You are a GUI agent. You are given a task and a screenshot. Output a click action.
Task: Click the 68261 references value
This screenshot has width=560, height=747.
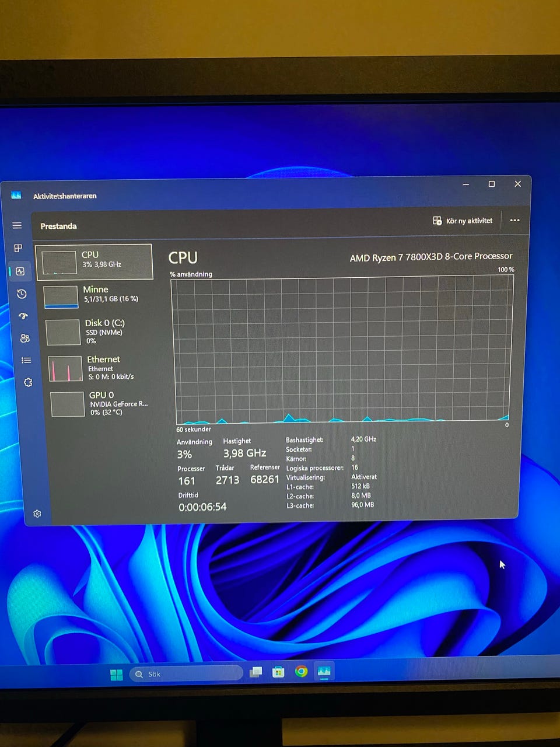[265, 479]
